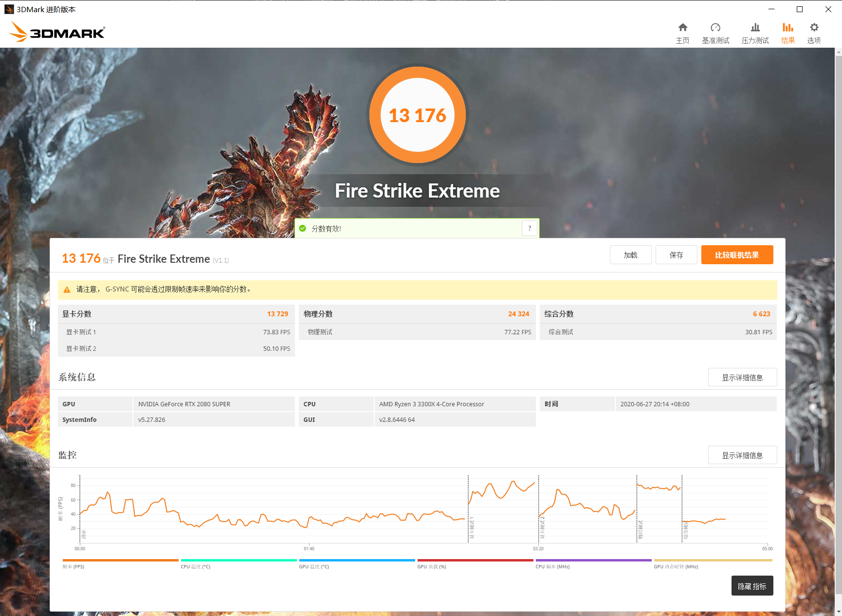Click the vertical scrollbar thumb on the right
Image resolution: width=842 pixels, height=616 pixels.
tap(838, 325)
